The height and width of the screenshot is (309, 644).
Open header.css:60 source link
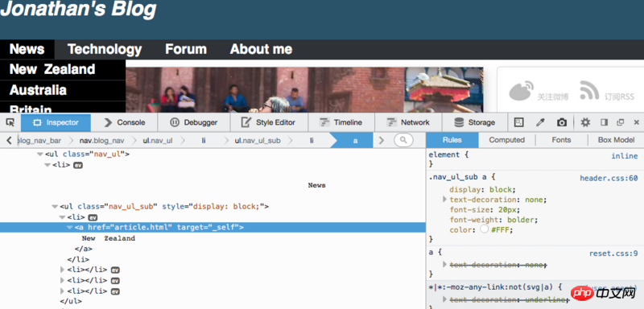point(609,178)
